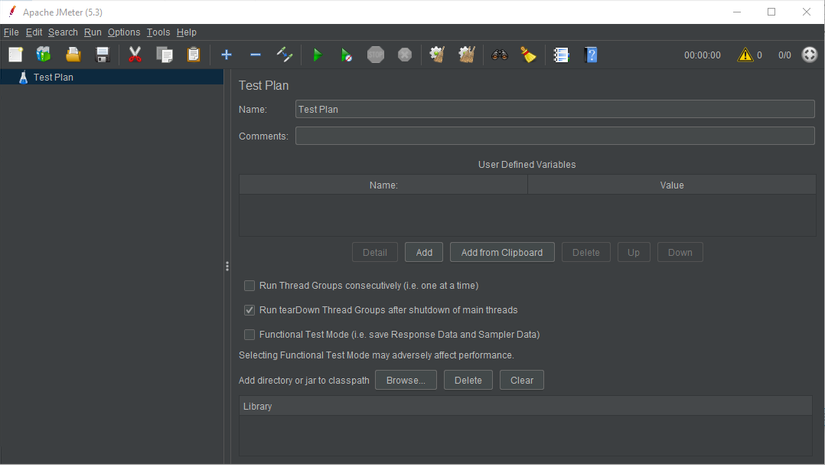
Task: Uncheck Run tearDown Thread Groups option
Action: (250, 310)
